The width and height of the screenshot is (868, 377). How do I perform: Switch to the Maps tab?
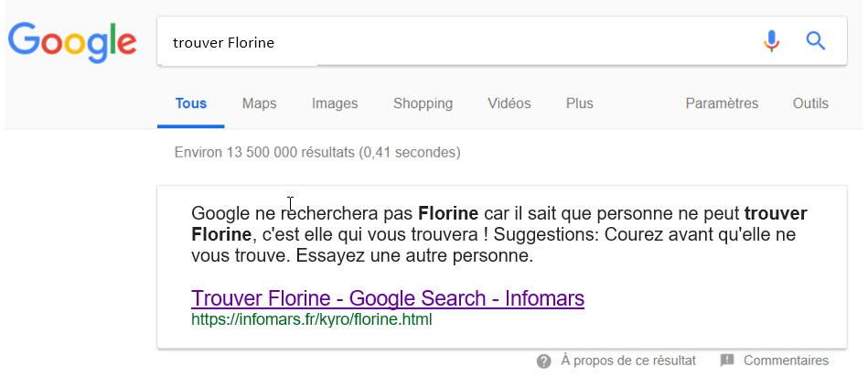pos(259,103)
